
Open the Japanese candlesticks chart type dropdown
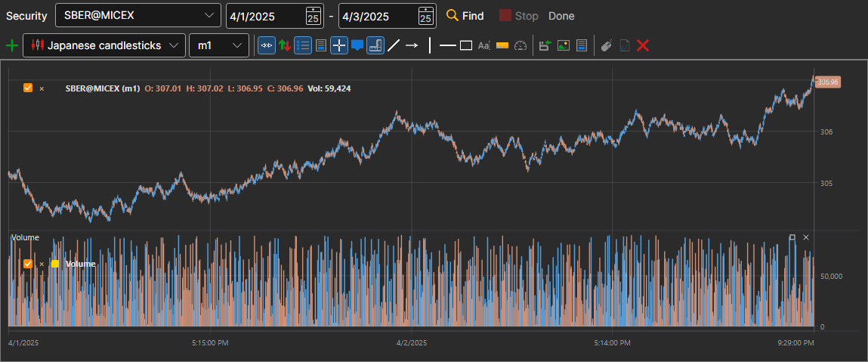click(104, 45)
